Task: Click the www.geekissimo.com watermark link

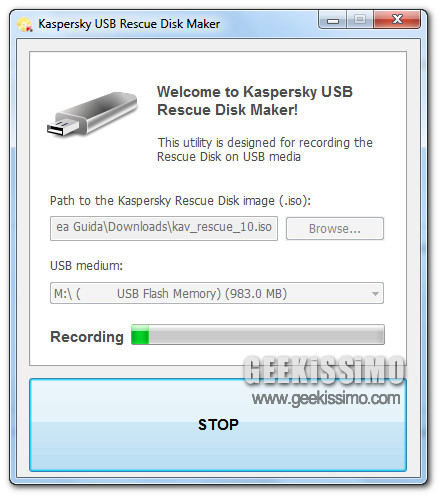Action: (326, 399)
